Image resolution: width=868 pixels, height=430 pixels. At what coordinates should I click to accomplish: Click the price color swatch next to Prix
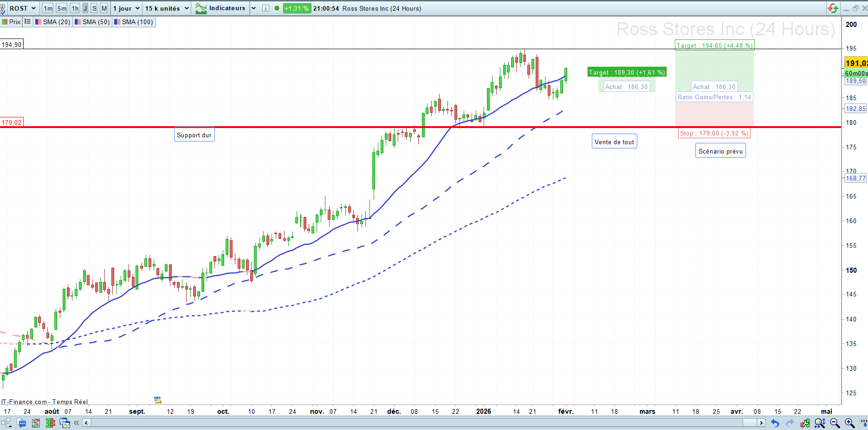(5, 22)
